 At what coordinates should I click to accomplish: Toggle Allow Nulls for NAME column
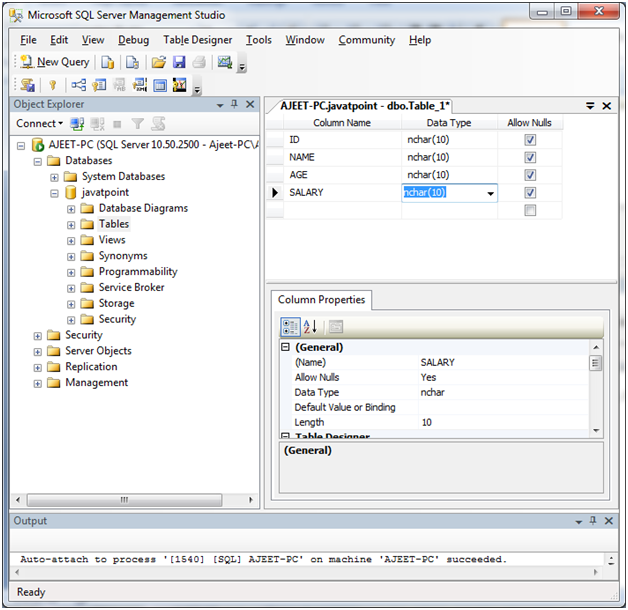[x=530, y=157]
